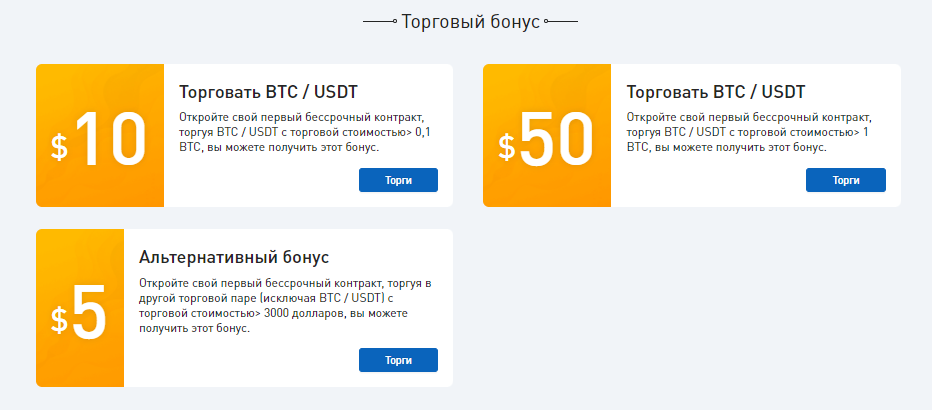Click the Торги button in the $10 card

pyautogui.click(x=398, y=180)
